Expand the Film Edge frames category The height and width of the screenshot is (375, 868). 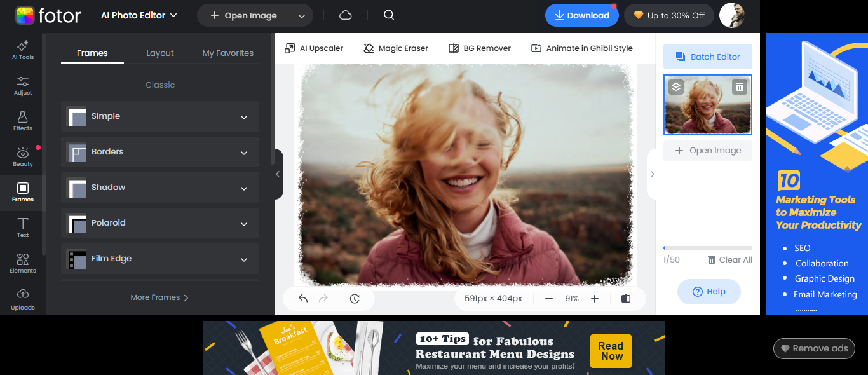coord(160,259)
